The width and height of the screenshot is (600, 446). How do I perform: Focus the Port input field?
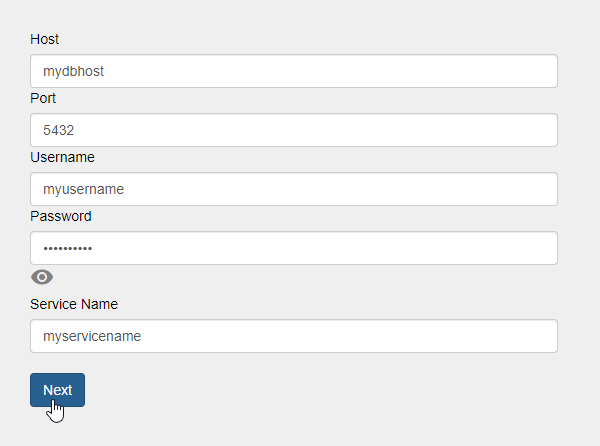click(293, 130)
